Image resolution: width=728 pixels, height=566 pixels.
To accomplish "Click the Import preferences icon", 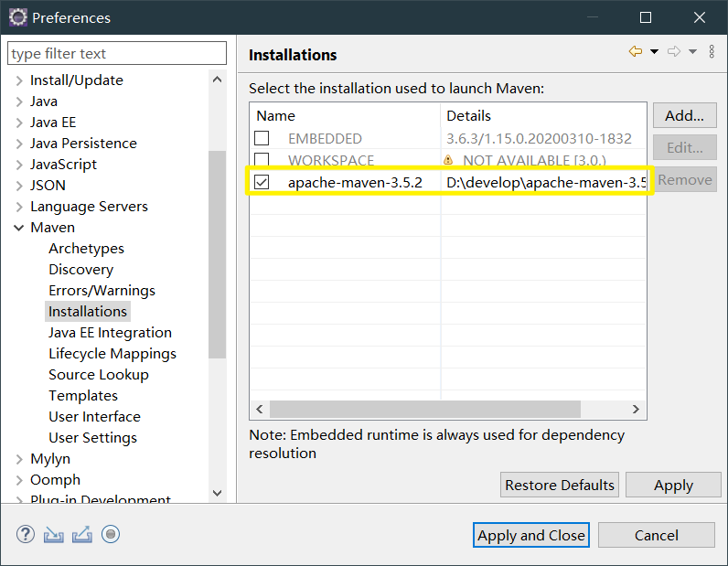I will pos(54,535).
